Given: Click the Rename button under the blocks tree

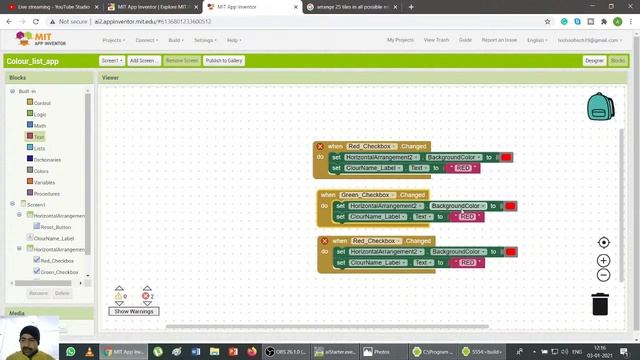Looking at the screenshot, I should pyautogui.click(x=38, y=293).
